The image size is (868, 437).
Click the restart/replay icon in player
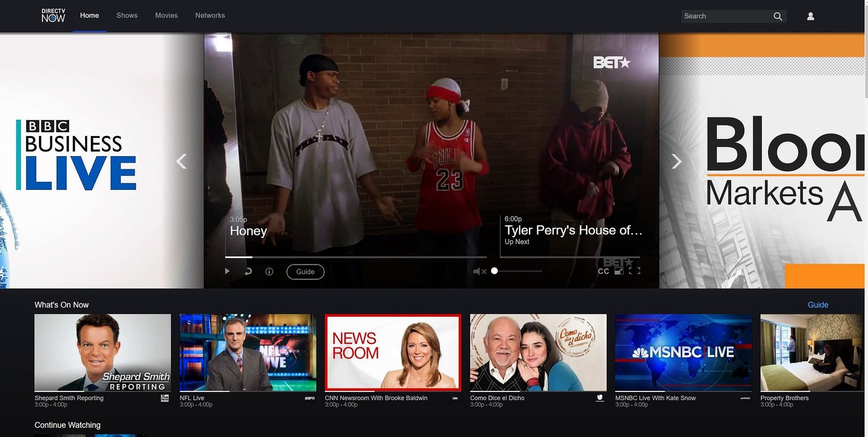248,271
